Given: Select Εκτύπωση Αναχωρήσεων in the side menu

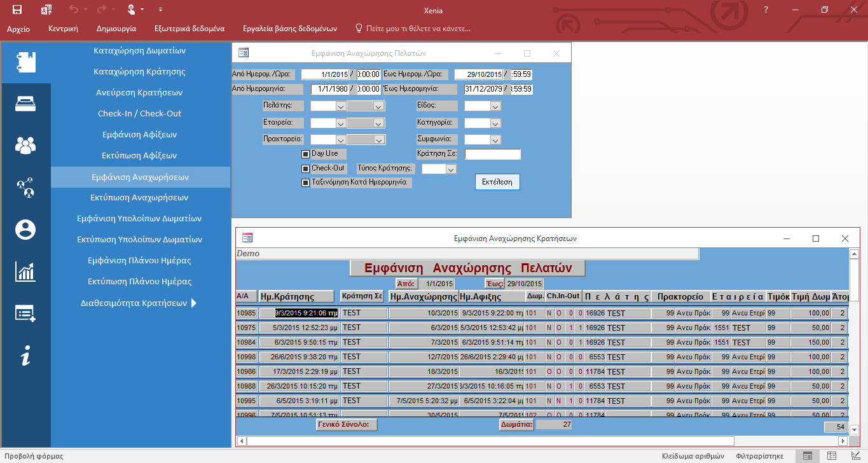Looking at the screenshot, I should (139, 197).
